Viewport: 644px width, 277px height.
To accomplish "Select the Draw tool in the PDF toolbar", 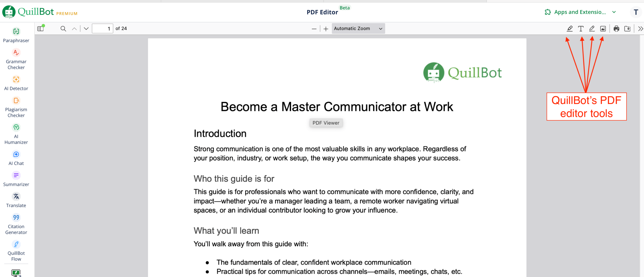I will pyautogui.click(x=592, y=28).
